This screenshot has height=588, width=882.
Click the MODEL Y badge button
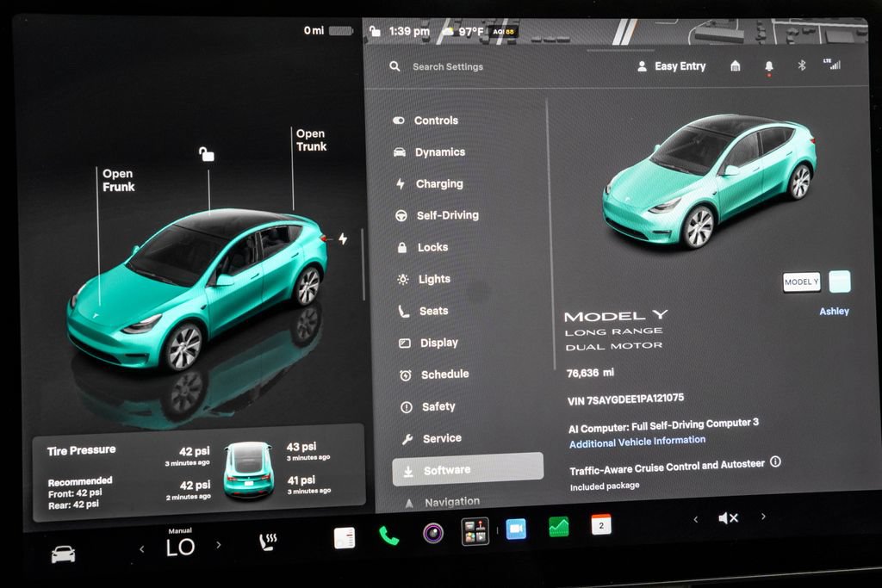point(802,282)
